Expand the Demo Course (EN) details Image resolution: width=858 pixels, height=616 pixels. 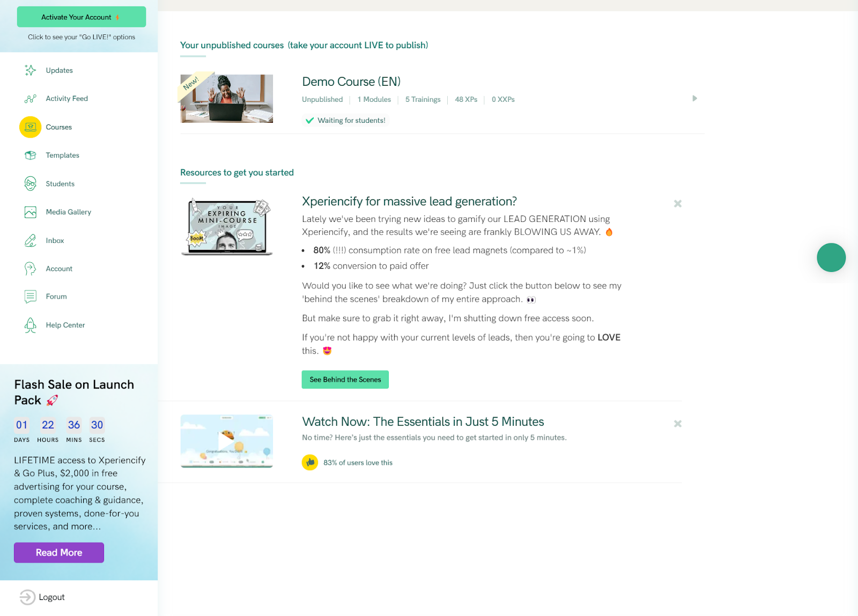694,99
